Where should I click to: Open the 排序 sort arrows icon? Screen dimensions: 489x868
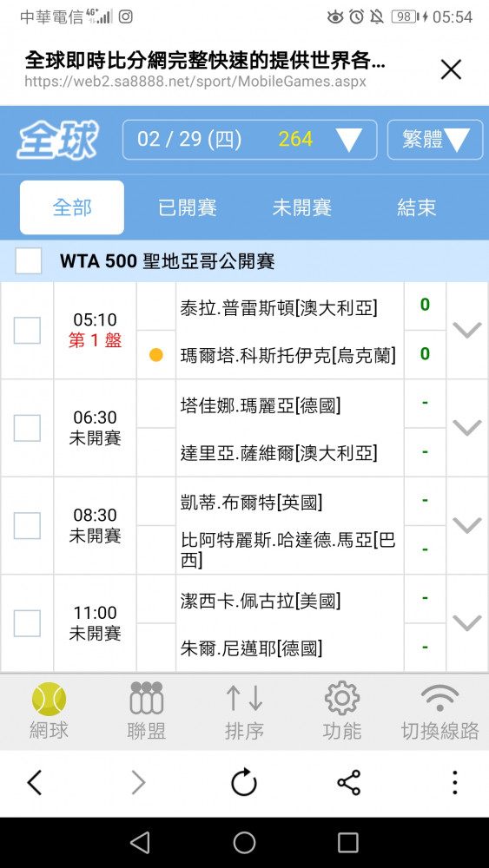[244, 698]
